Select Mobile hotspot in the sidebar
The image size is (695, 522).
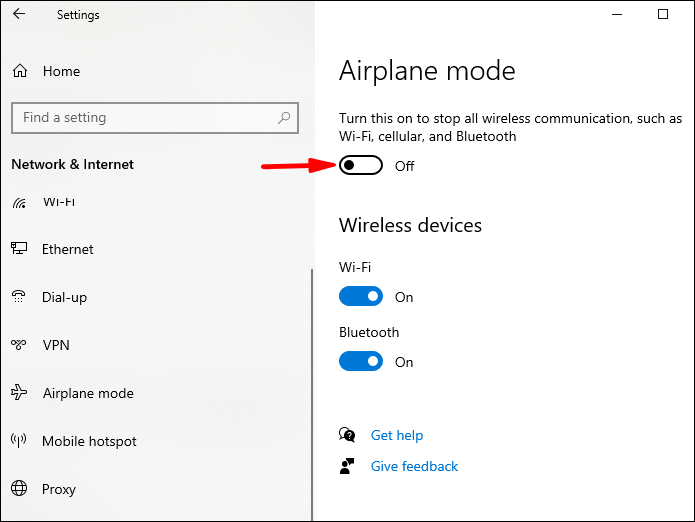click(x=89, y=441)
